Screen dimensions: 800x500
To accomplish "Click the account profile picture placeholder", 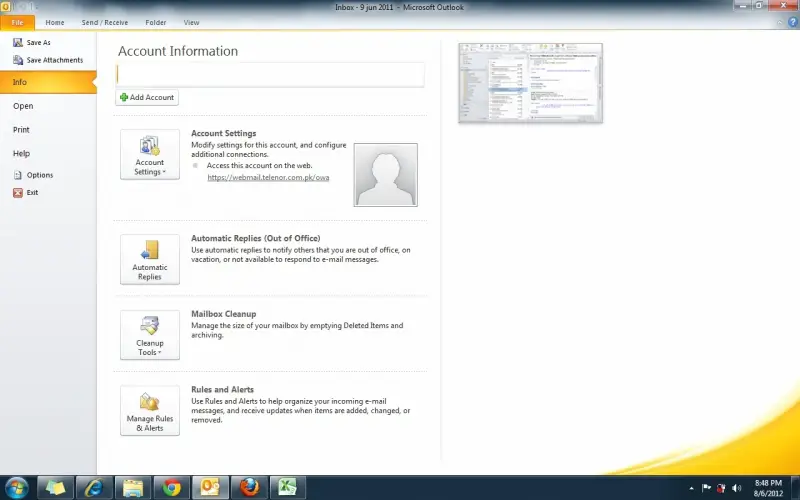I will click(x=385, y=175).
